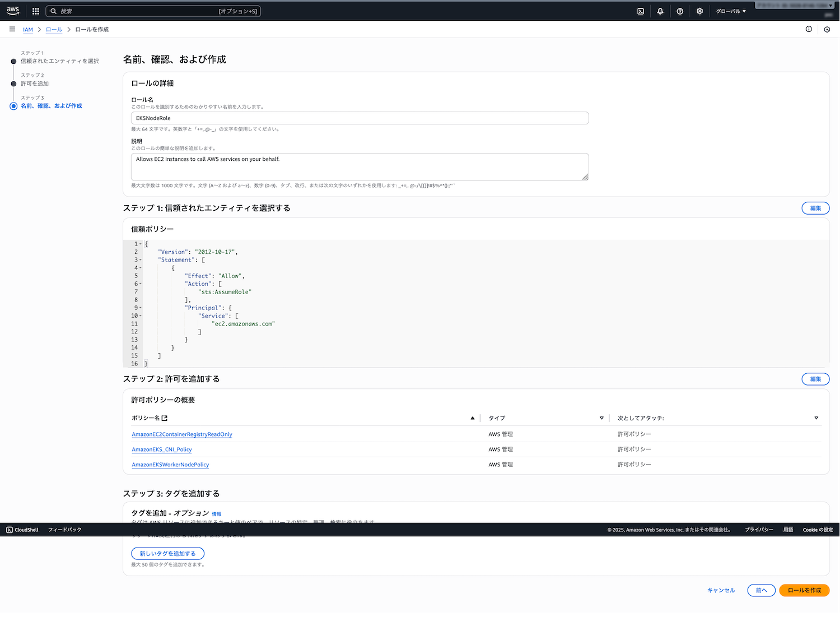Sort the タイプ column
This screenshot has height=626, width=840.
[x=601, y=418]
